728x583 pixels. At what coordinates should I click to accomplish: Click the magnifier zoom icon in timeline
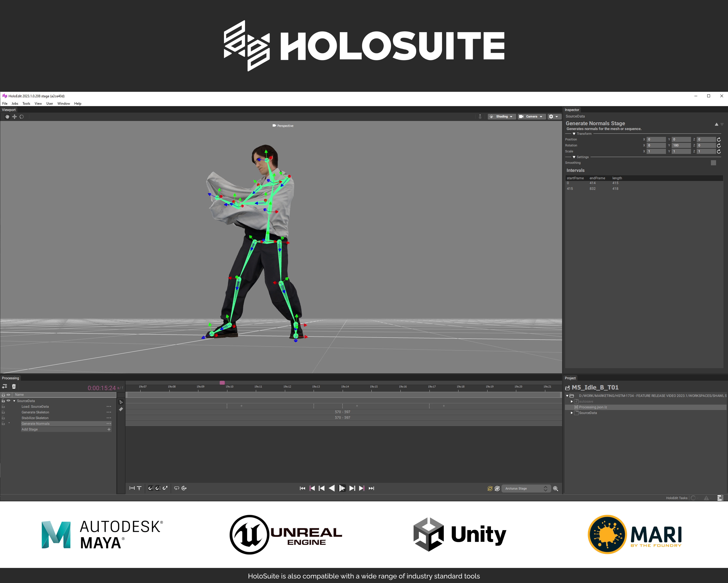click(x=556, y=489)
